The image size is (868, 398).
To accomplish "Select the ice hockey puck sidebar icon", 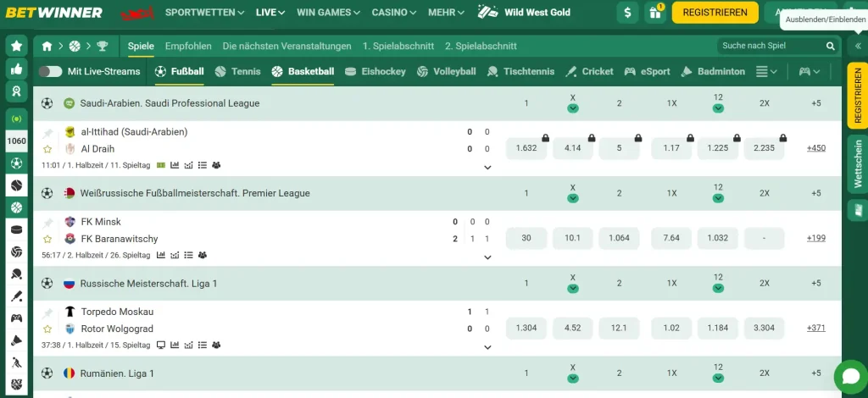I will point(17,230).
